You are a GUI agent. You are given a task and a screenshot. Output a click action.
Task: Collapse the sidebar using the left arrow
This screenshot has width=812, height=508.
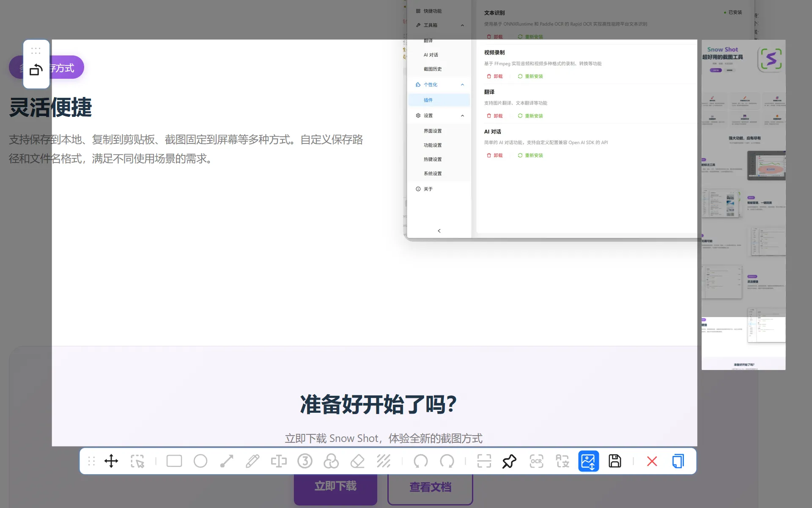[x=439, y=231]
